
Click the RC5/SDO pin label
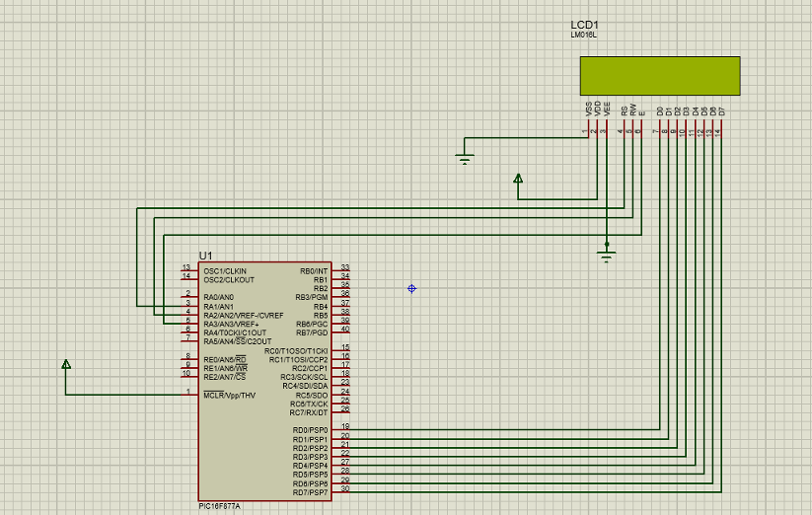(312, 396)
